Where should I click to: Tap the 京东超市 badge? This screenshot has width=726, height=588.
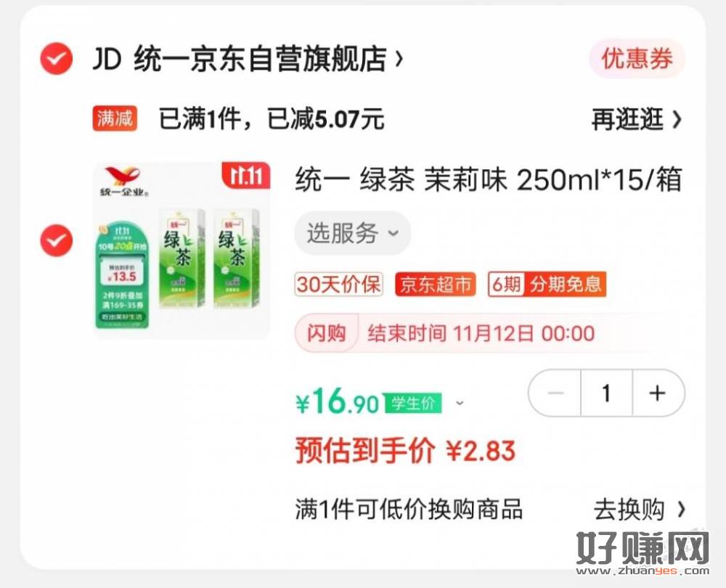(435, 285)
